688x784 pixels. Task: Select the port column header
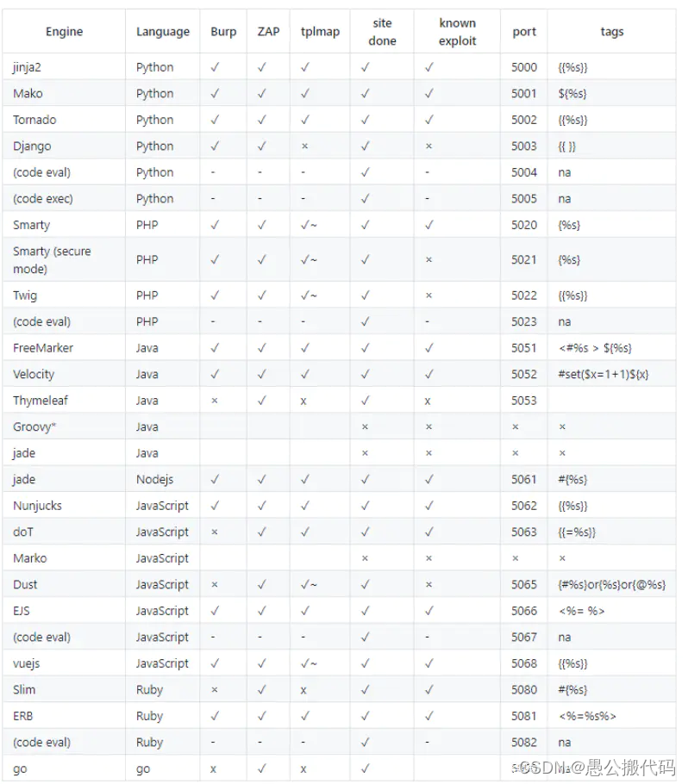pyautogui.click(x=524, y=32)
